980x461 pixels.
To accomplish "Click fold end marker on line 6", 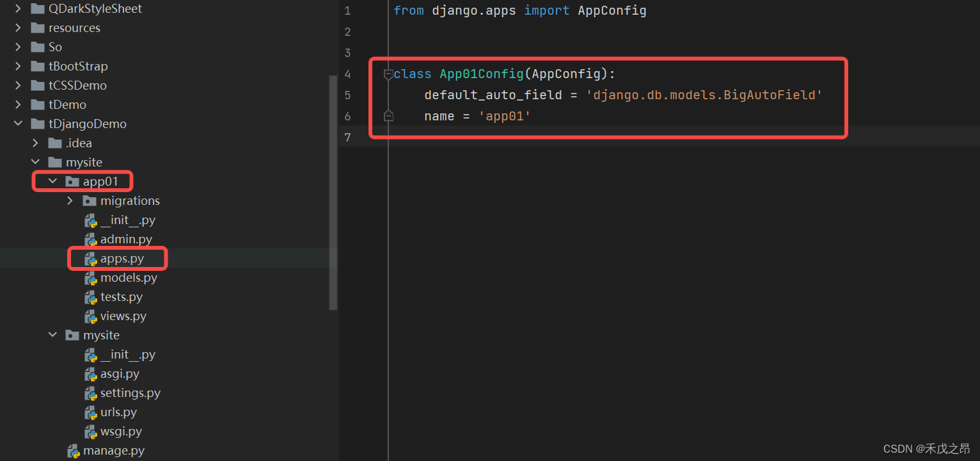I will [x=388, y=116].
